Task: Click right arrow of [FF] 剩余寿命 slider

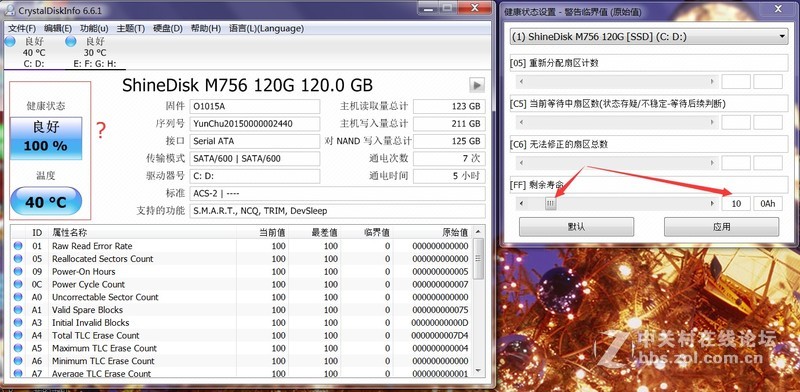Action: [712, 204]
